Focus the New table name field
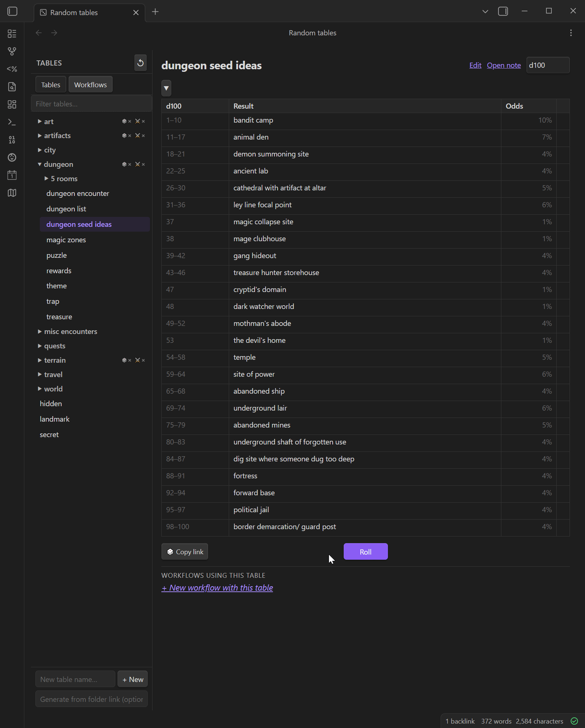585x728 pixels. click(x=75, y=679)
